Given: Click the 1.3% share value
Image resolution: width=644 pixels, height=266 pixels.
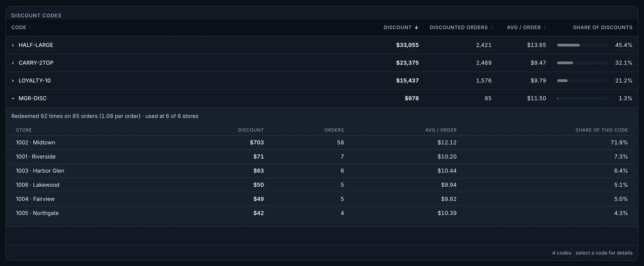Looking at the screenshot, I should coord(625,98).
